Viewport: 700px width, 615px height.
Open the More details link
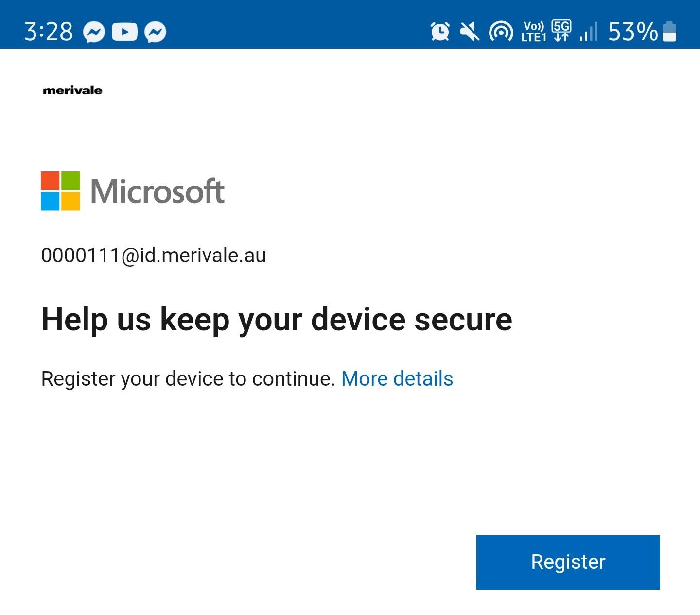(x=397, y=379)
